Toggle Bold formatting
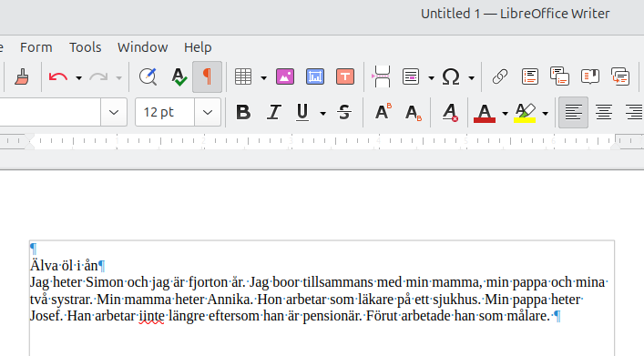 pyautogui.click(x=243, y=112)
